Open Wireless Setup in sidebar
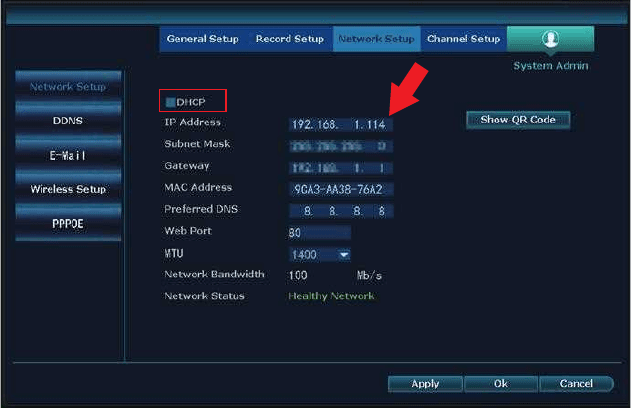Image resolution: width=631 pixels, height=408 pixels. point(68,189)
